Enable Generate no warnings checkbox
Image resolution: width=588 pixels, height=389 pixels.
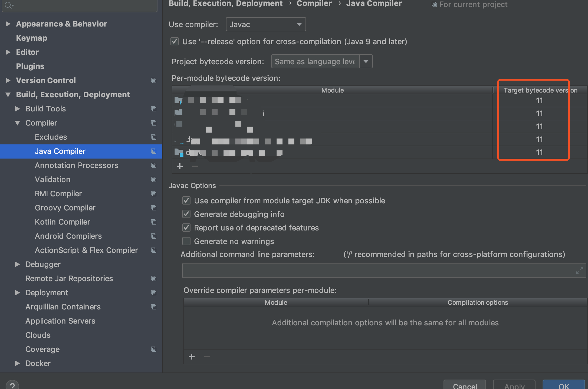[x=186, y=241]
